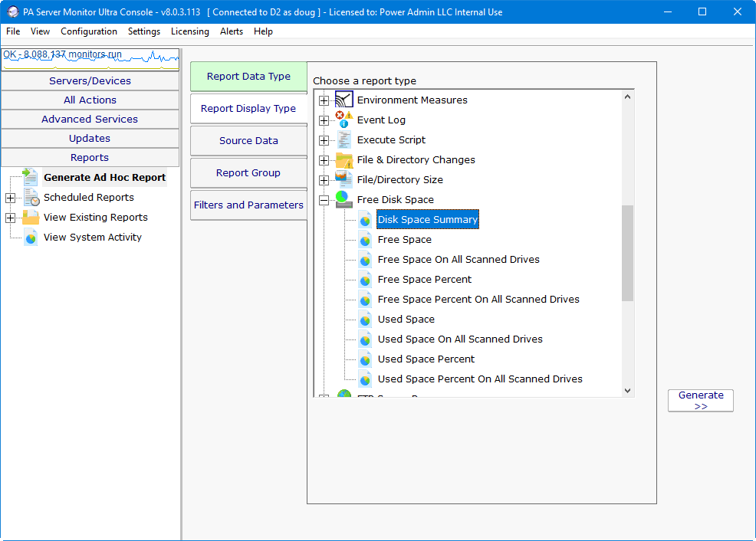Click the icon beside Used Space On All Scanned Drives
This screenshot has height=541, width=756.
click(x=365, y=339)
